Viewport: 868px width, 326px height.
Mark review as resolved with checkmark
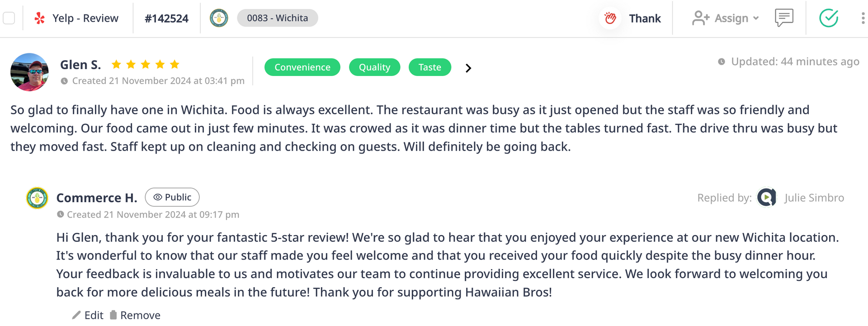tap(829, 18)
